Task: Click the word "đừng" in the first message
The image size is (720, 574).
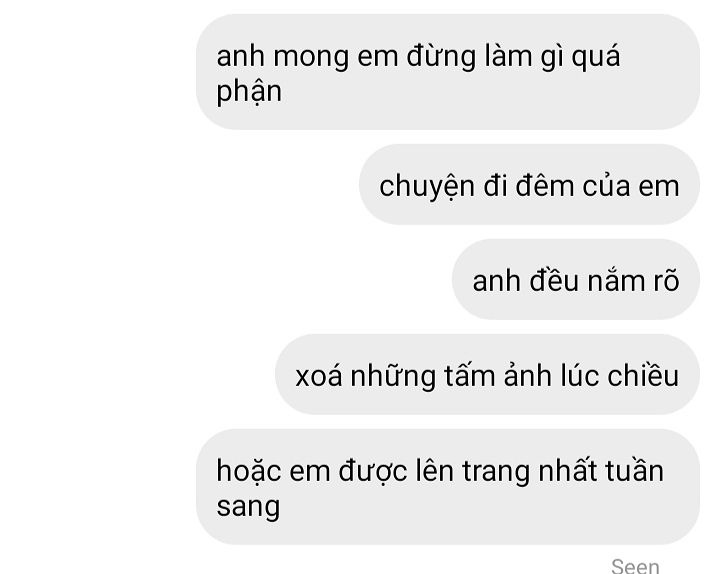Action: click(441, 56)
